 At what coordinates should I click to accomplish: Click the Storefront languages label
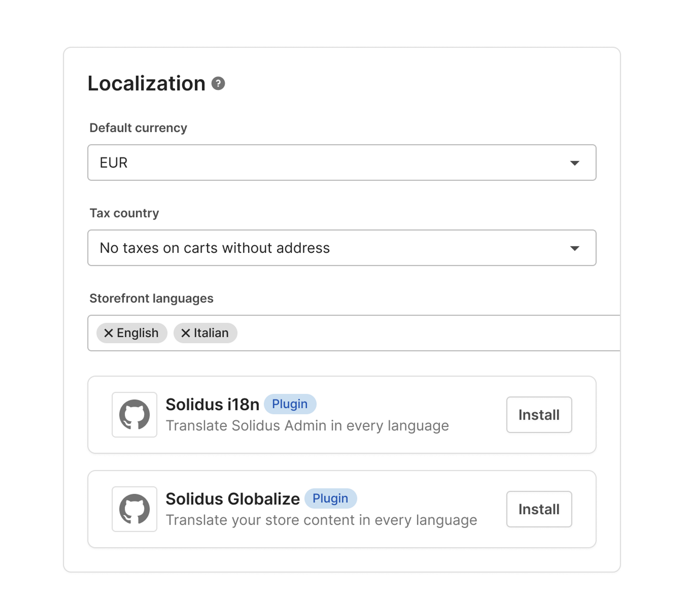[x=151, y=298]
